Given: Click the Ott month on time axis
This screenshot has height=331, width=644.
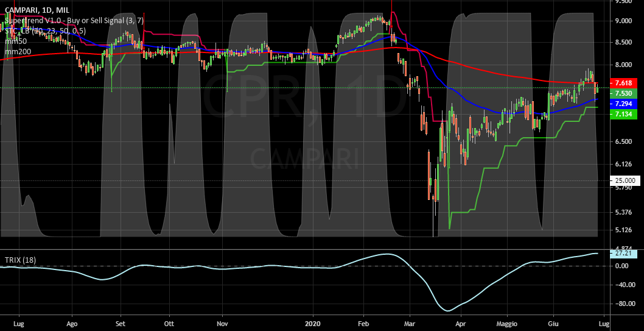Looking at the screenshot, I should pos(169,323).
